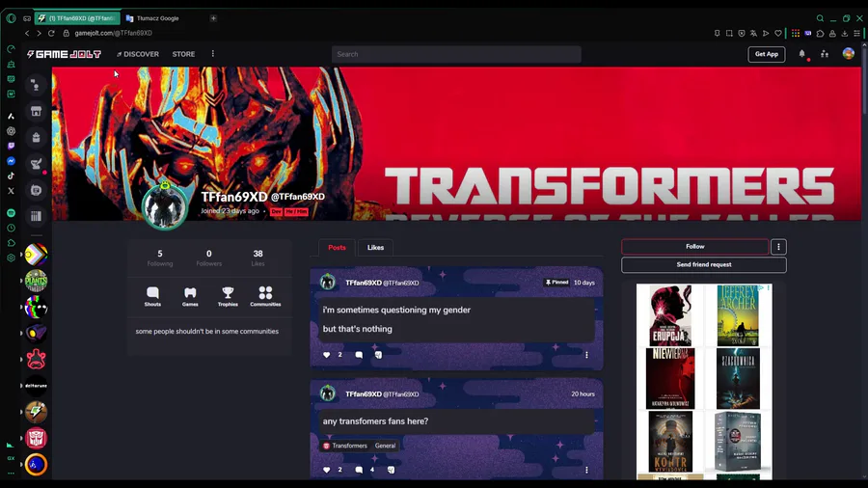Open comments on the transformers fans post
The height and width of the screenshot is (488, 868).
pyautogui.click(x=359, y=470)
